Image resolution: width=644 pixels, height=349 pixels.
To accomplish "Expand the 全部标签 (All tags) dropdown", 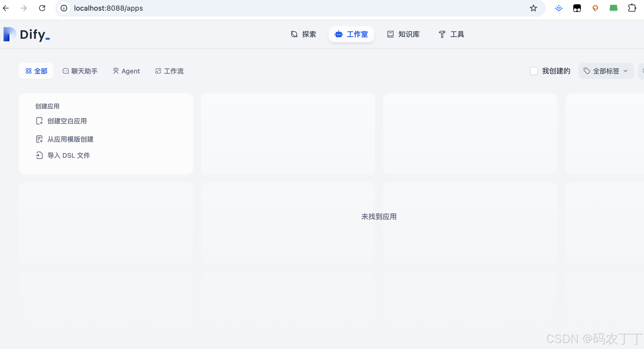I will pos(606,71).
